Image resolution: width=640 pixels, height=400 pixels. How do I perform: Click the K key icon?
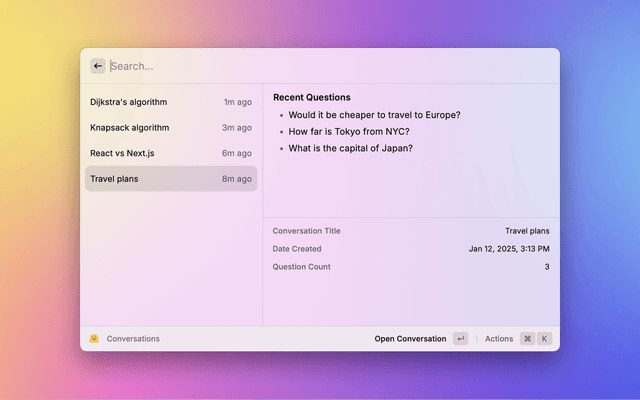[x=545, y=339]
